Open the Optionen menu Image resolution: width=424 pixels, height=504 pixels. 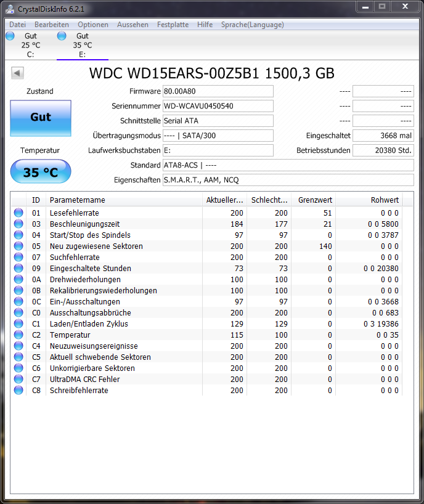pyautogui.click(x=93, y=25)
